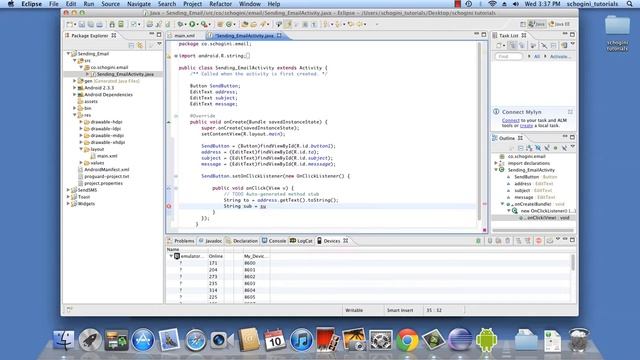
Task: Open Finder from the Dock
Action: point(64,340)
